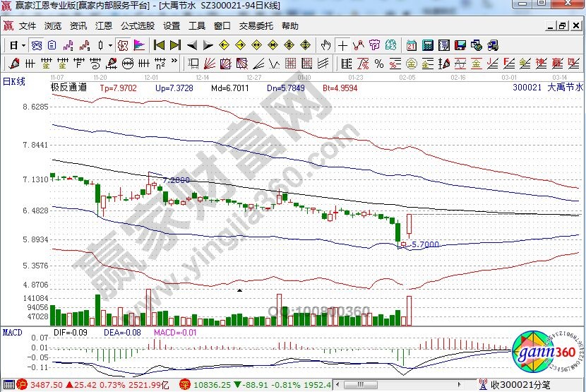The width and height of the screenshot is (586, 392).
Task: Jump to first bar with skip-start icon
Action: [x=159, y=45]
